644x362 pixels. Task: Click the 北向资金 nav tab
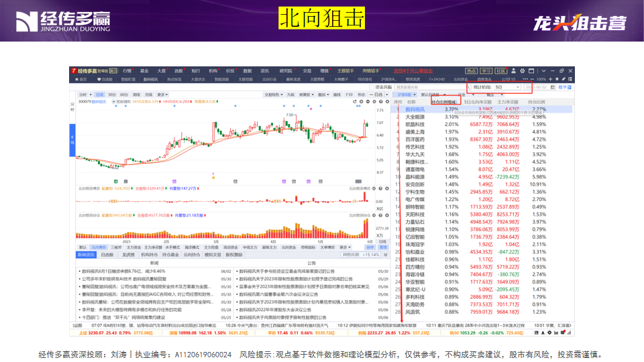pos(460,79)
